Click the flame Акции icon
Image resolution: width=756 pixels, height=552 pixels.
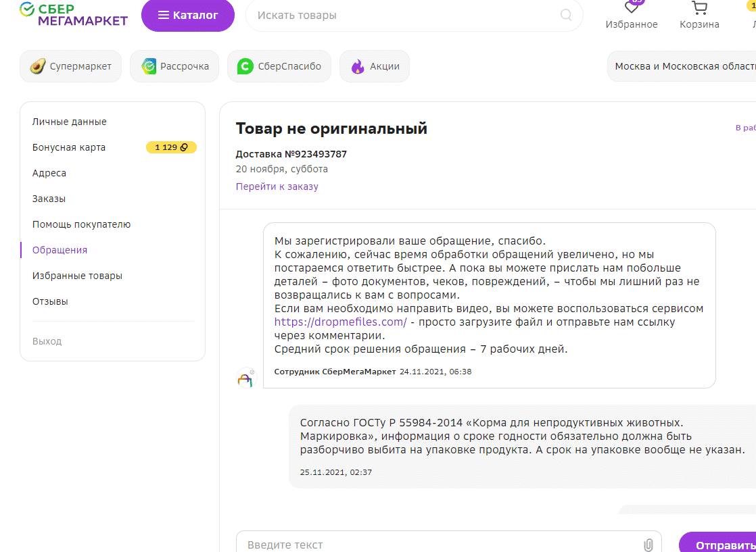pos(358,66)
